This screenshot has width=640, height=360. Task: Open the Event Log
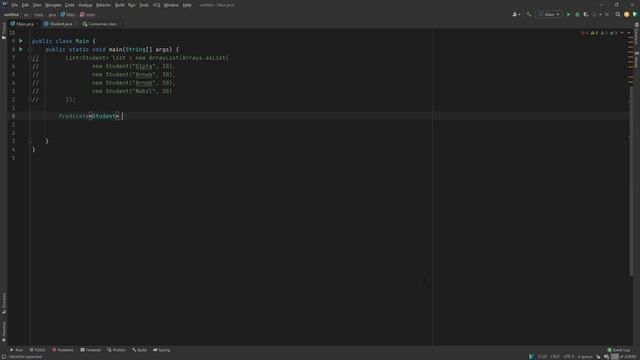619,350
